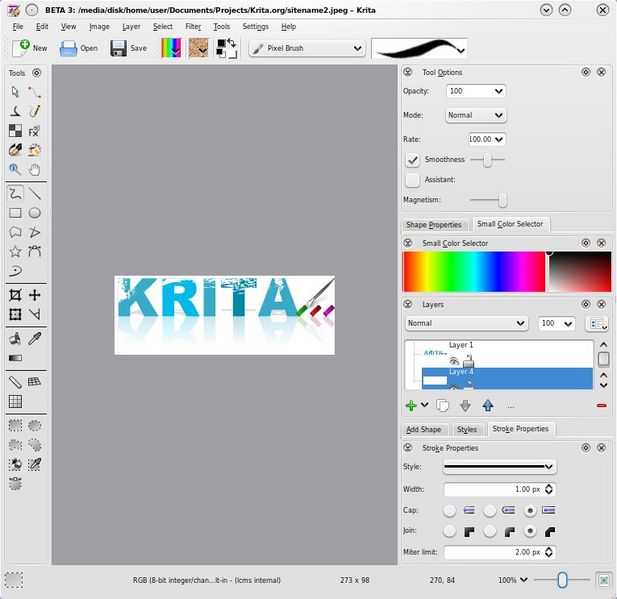Select the Move cross tool
The height and width of the screenshot is (599, 617).
click(35, 295)
